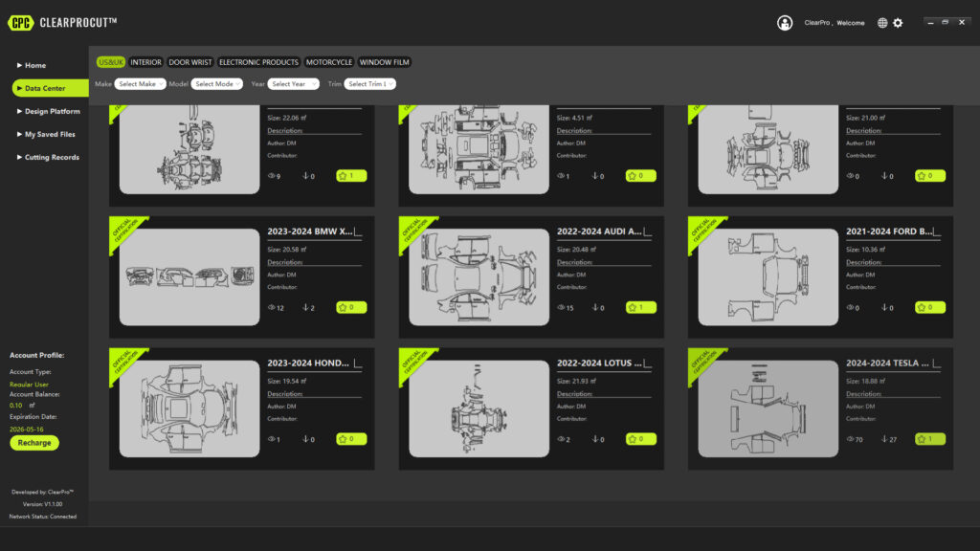
Task: Click the eye views icon on AUDI card
Action: click(561, 307)
